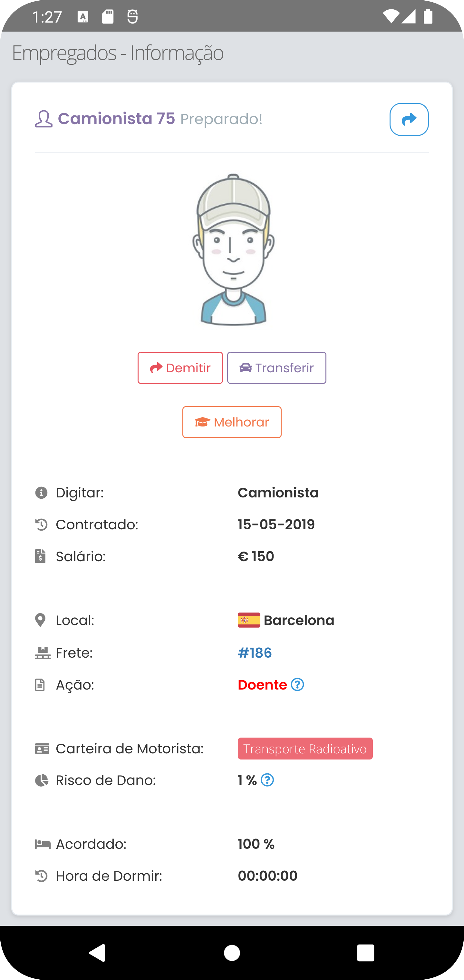The image size is (464, 980).
Task: Open the help icon next to Doente
Action: [x=297, y=684]
